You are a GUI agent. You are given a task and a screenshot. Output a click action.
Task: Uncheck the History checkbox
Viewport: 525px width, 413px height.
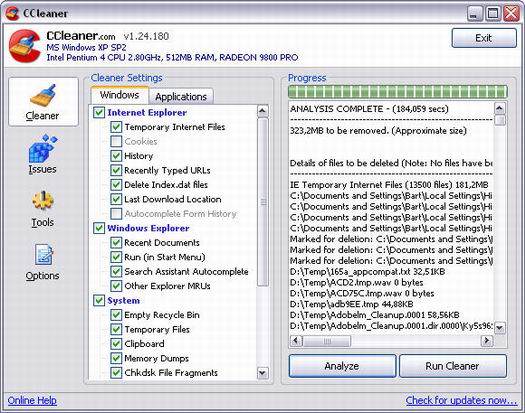tap(116, 156)
